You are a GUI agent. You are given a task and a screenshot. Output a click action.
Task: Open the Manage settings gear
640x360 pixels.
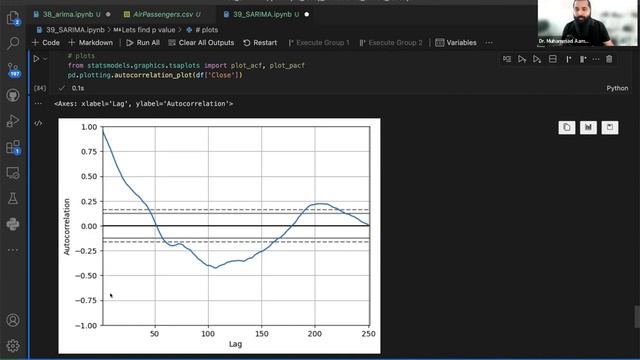coord(13,346)
